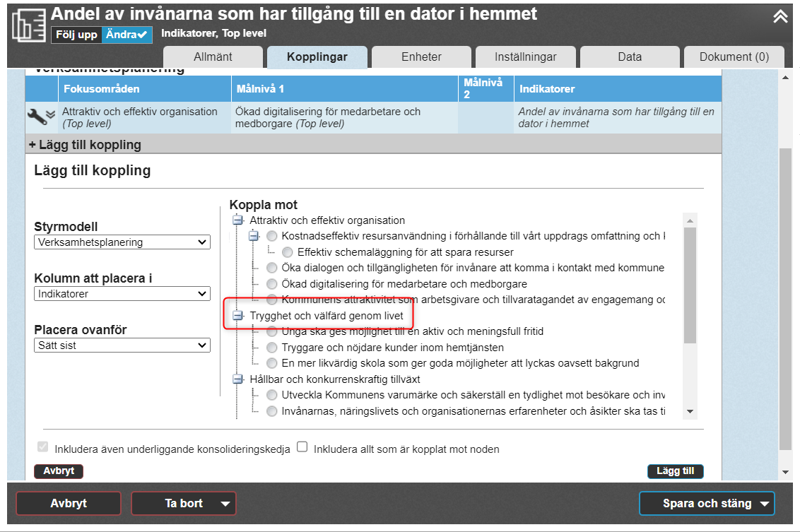Click the main panel scrollbar thumb
This screenshot has width=800, height=532.
(x=786, y=300)
